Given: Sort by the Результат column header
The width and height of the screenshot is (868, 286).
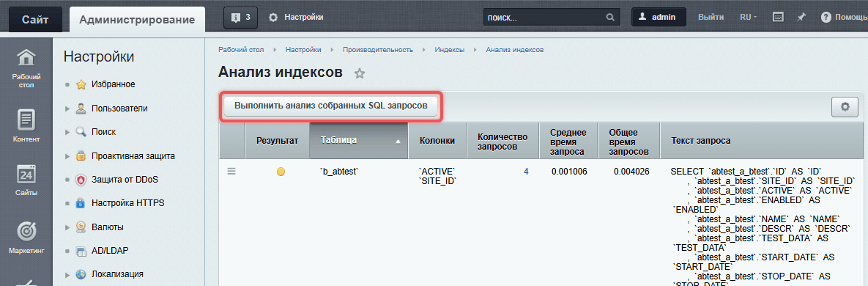Looking at the screenshot, I should pos(278,141).
